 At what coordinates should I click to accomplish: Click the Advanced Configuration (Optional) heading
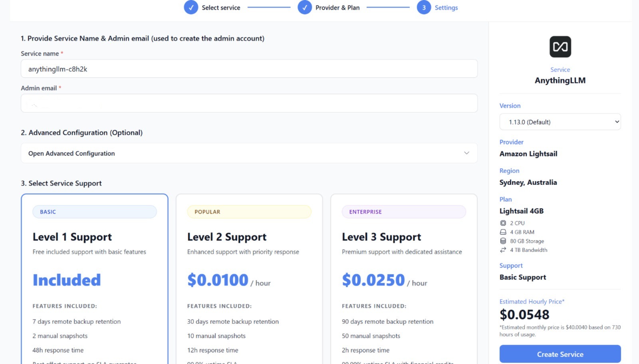pos(82,133)
